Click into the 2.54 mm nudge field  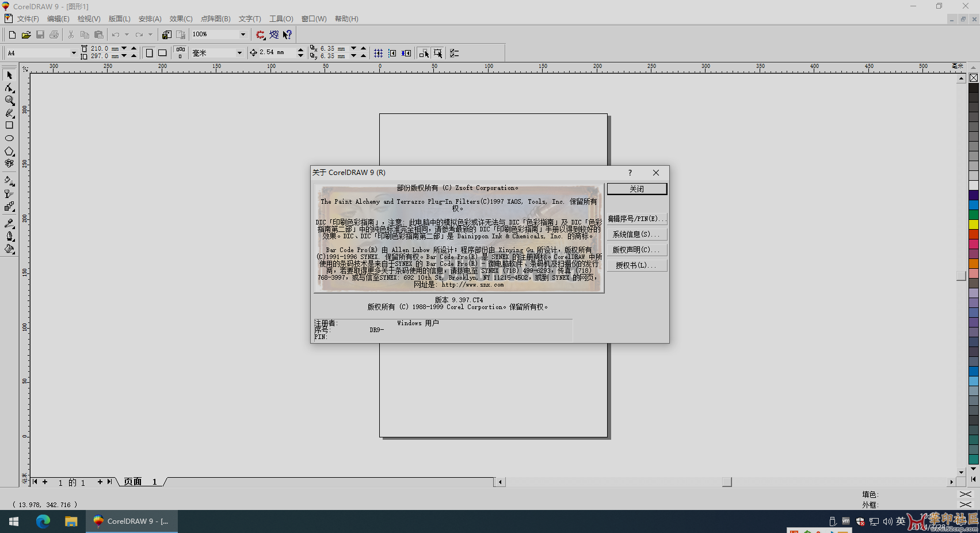[277, 53]
